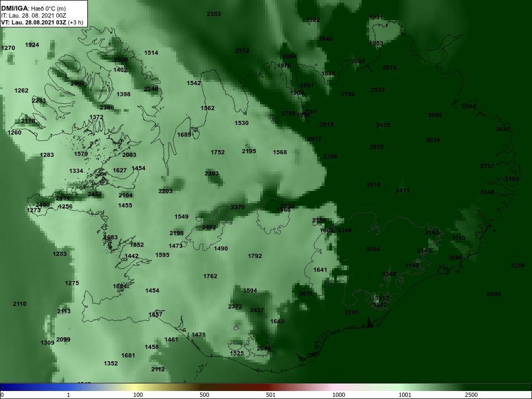Click the freezing level value 3066
The height and width of the screenshot is (399, 532).
pyautogui.click(x=435, y=115)
